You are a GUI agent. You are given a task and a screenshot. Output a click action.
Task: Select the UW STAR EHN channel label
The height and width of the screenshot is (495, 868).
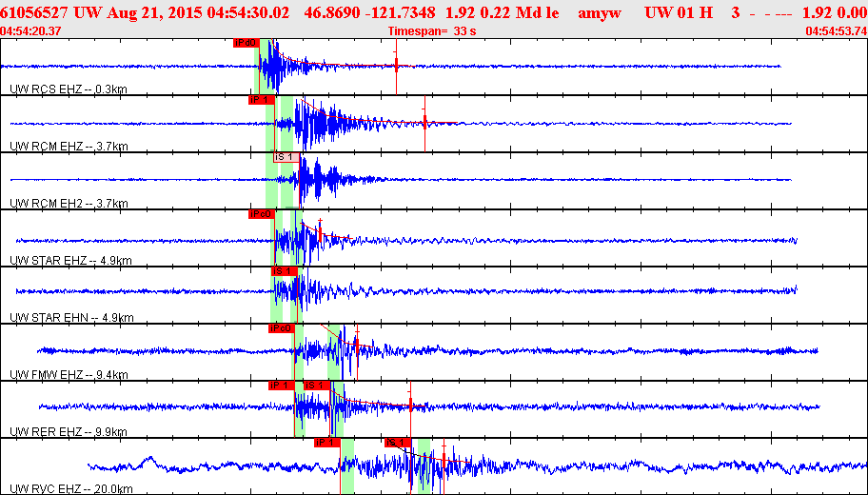coord(71,317)
